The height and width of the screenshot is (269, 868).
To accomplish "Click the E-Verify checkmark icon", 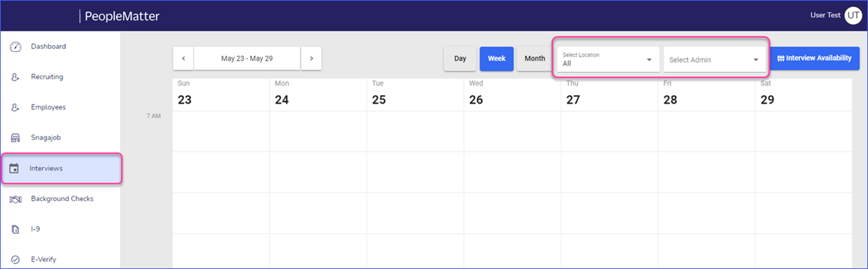I will pos(15,260).
